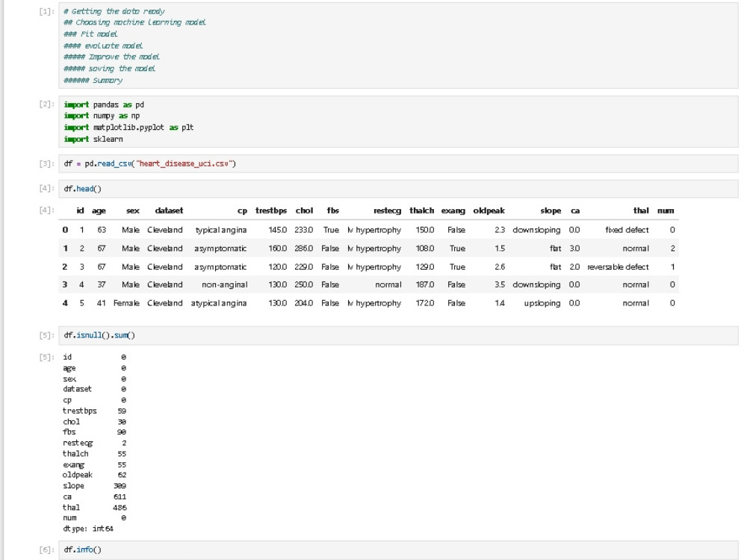Click the "ca 611" null-count row
This screenshot has height=560, width=747.
(x=94, y=497)
